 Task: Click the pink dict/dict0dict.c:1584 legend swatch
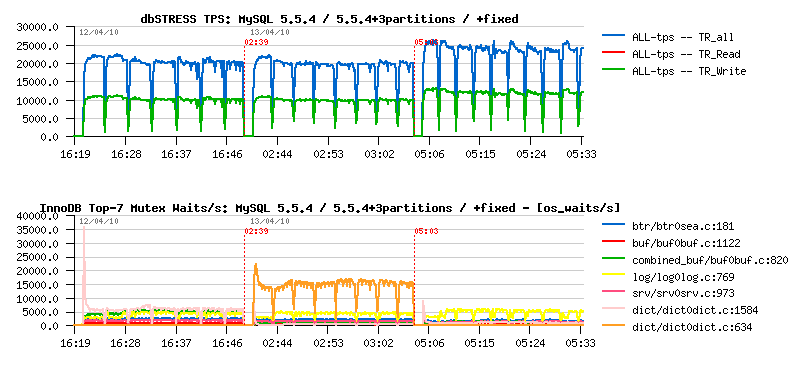(613, 309)
